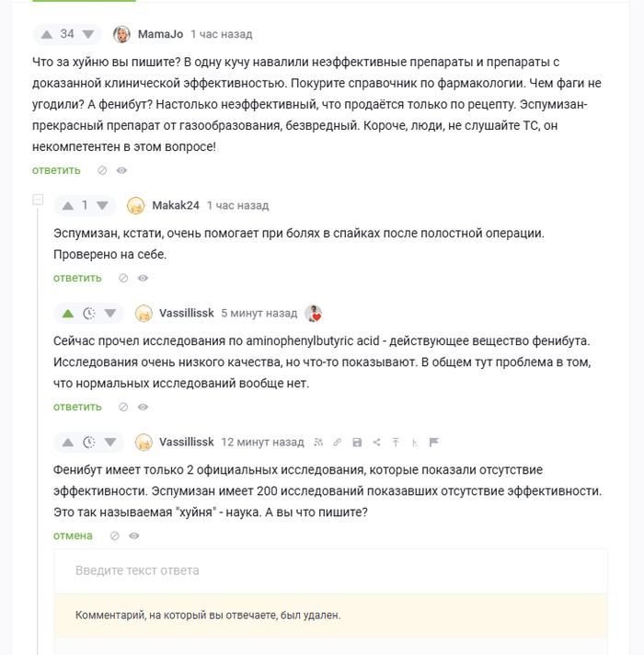The width and height of the screenshot is (644, 655).
Task: Focus the Введите текст ответа field
Action: tap(330, 570)
